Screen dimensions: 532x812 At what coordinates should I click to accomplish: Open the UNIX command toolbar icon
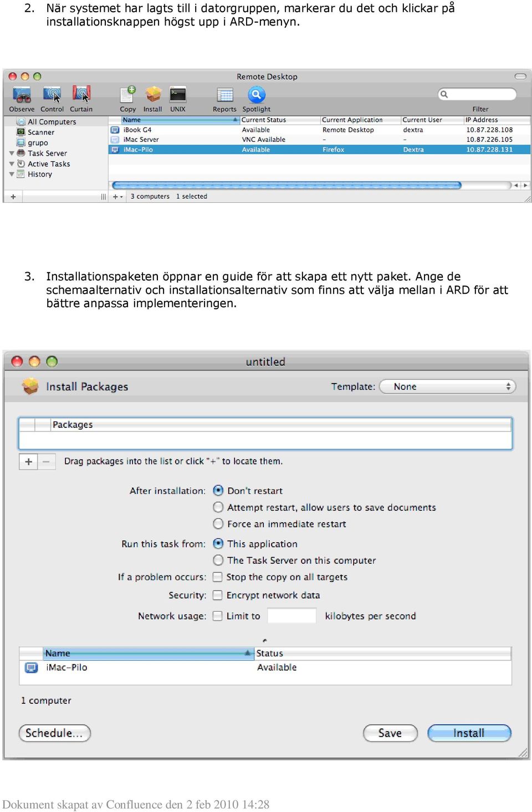[x=178, y=95]
